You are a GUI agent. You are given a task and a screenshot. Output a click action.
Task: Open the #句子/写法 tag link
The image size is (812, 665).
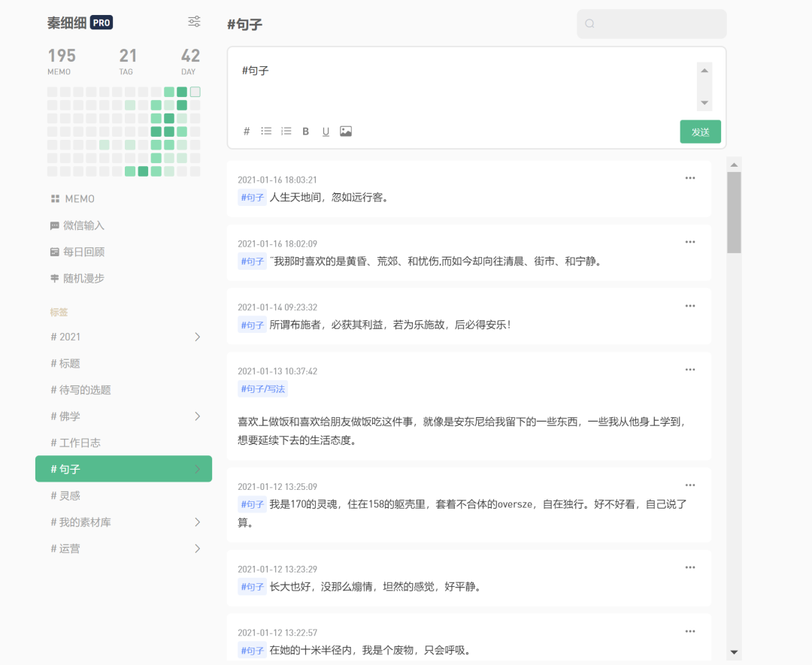point(262,388)
